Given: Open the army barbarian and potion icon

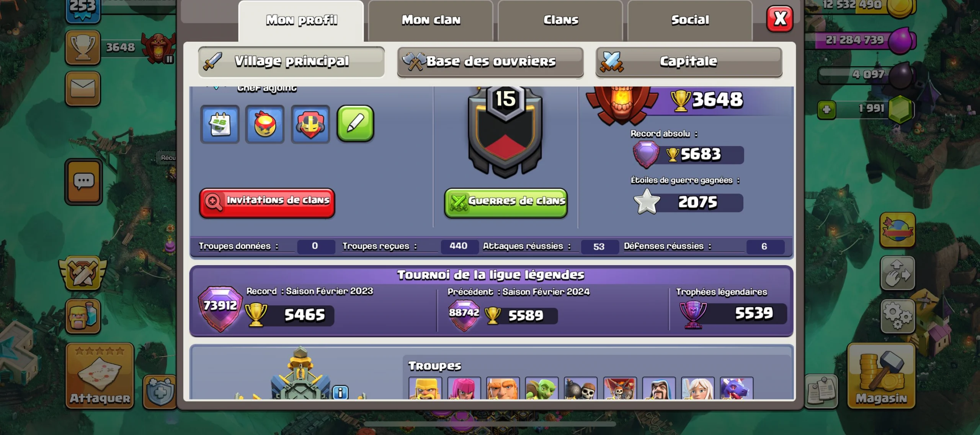Looking at the screenshot, I should coord(83,316).
